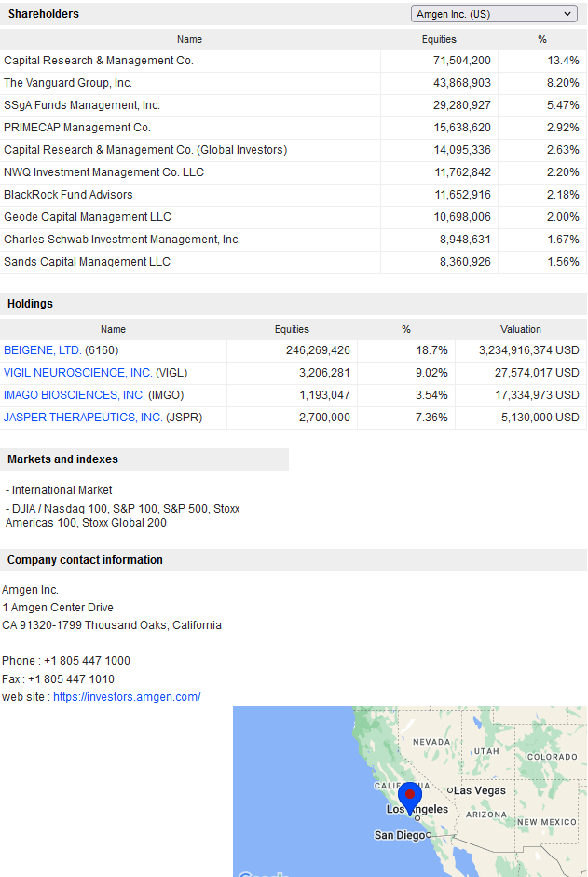Open VIGIL NEUROSCIENCE, INC. link
The height and width of the screenshot is (877, 588).
click(x=77, y=373)
